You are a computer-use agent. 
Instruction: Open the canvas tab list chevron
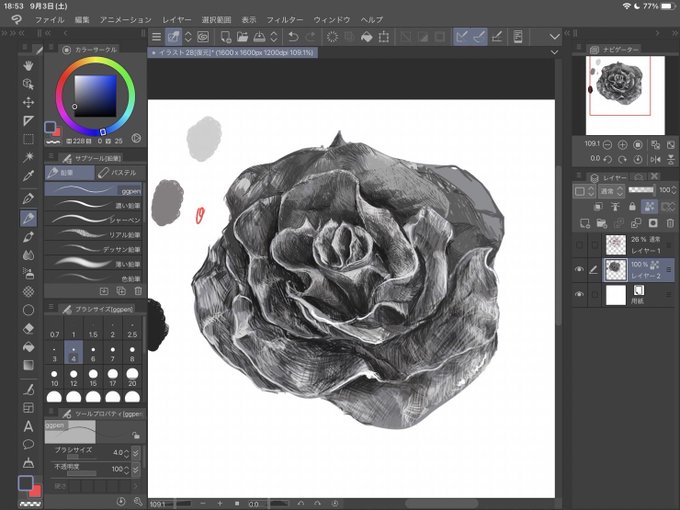pos(554,52)
